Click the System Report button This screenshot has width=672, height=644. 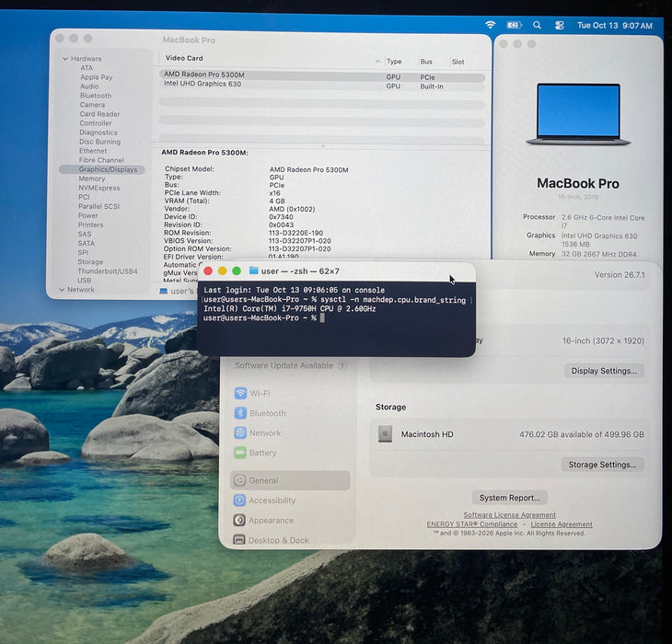coord(510,498)
